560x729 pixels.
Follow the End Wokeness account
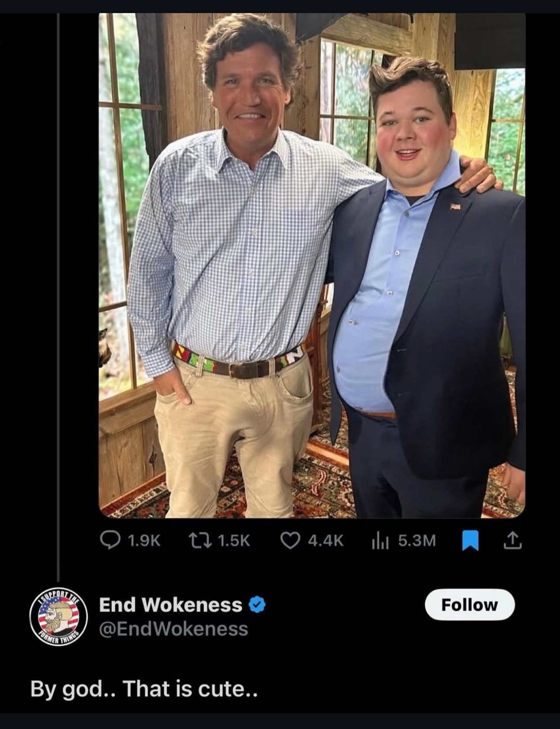pyautogui.click(x=470, y=605)
